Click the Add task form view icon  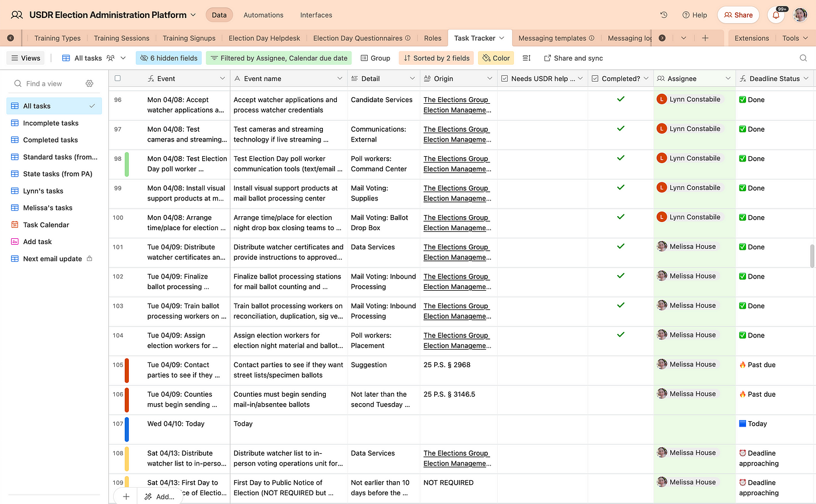15,242
